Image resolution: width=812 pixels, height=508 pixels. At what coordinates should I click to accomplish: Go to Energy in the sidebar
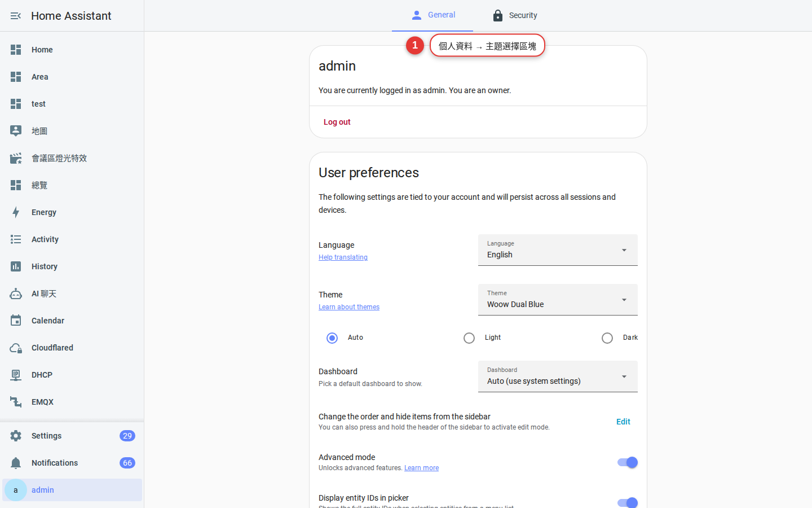click(72, 212)
